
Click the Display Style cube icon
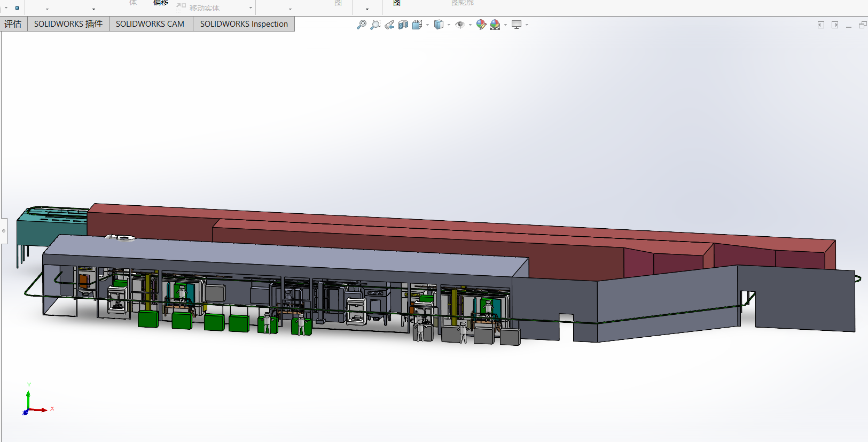point(439,25)
